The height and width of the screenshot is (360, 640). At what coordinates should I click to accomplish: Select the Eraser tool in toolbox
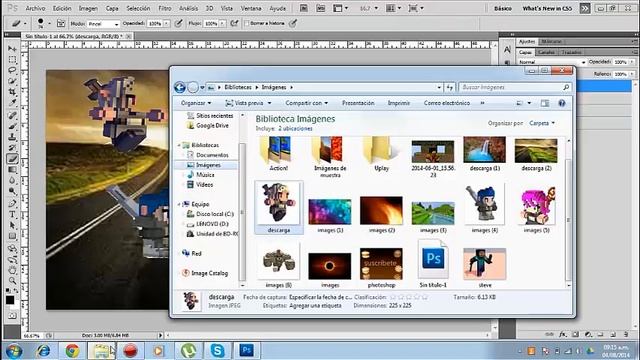[x=12, y=159]
